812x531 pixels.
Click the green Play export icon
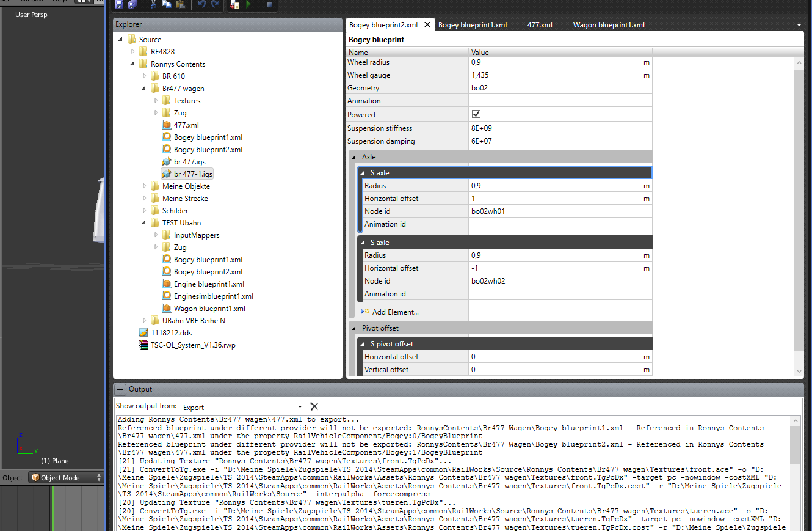248,4
